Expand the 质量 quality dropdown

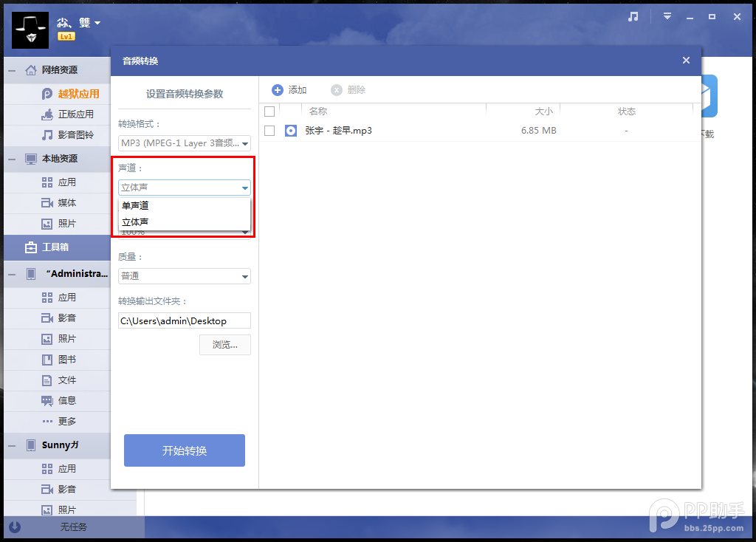(185, 276)
